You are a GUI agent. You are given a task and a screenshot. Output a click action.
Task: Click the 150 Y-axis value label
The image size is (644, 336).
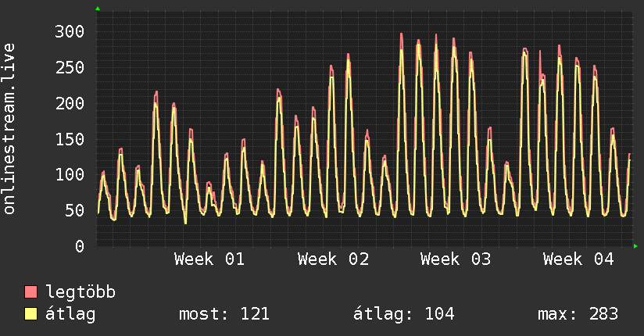click(x=69, y=139)
